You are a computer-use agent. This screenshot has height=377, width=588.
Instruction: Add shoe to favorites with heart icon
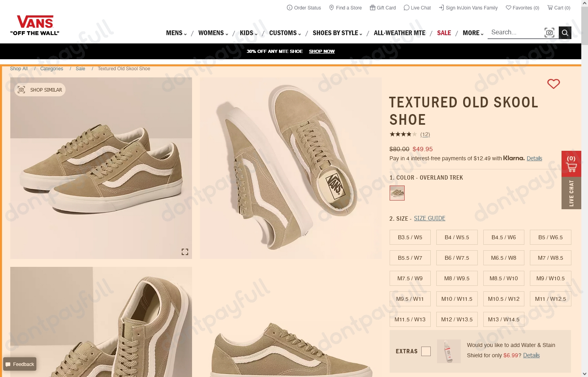point(553,84)
